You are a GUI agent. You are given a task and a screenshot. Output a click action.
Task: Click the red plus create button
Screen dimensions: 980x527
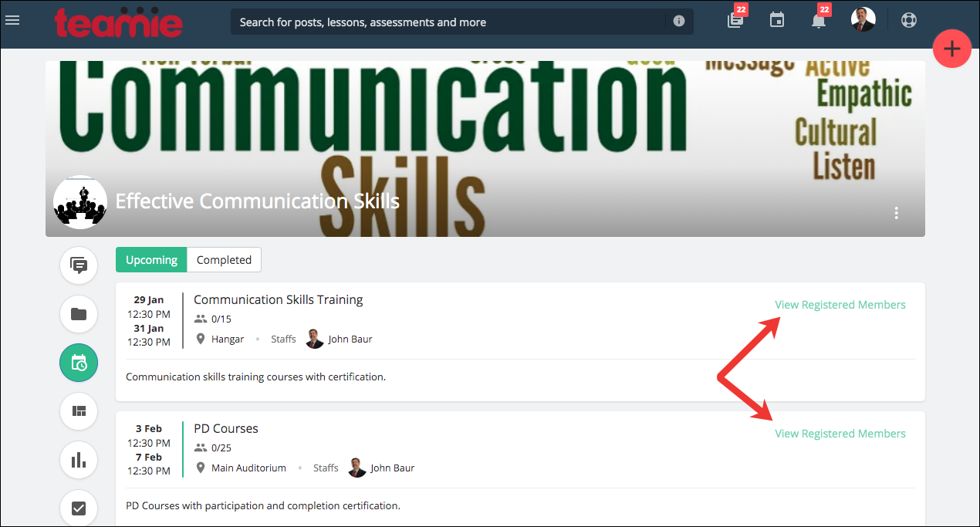[952, 49]
